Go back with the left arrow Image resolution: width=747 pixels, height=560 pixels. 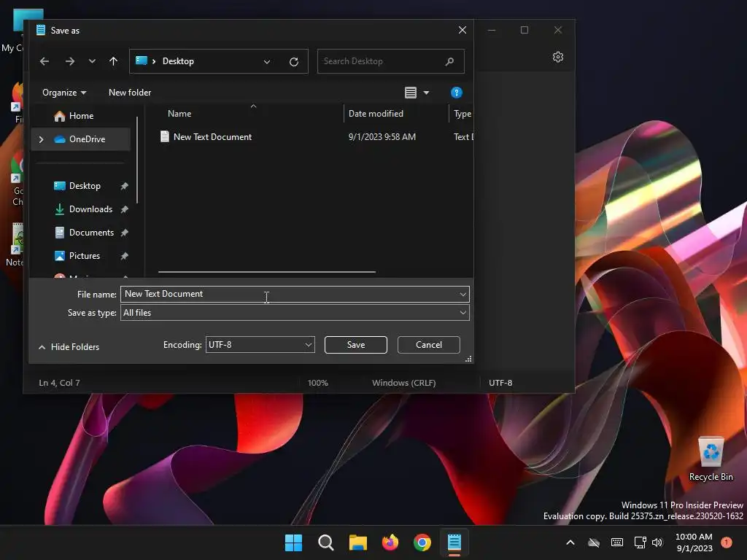[x=44, y=61]
